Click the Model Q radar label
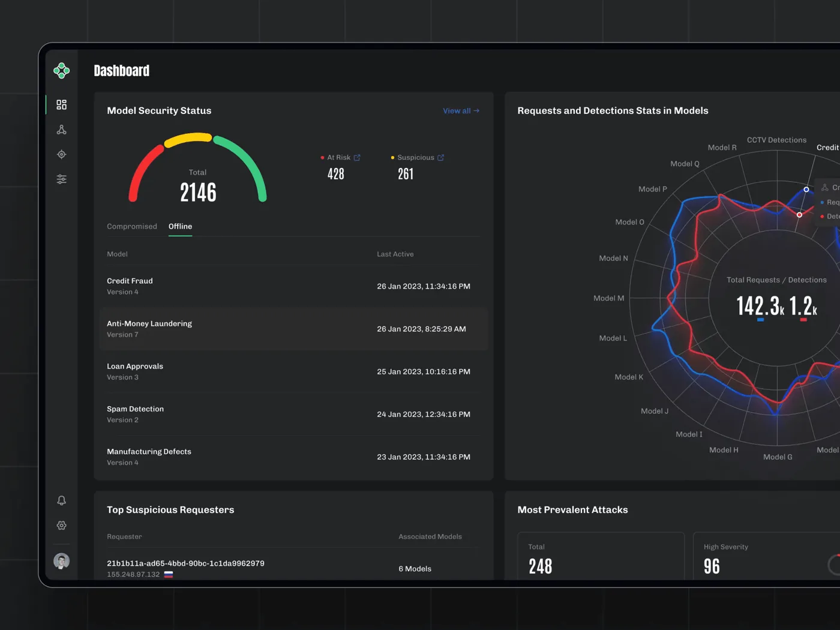Screen dimensions: 840x630 tap(685, 164)
